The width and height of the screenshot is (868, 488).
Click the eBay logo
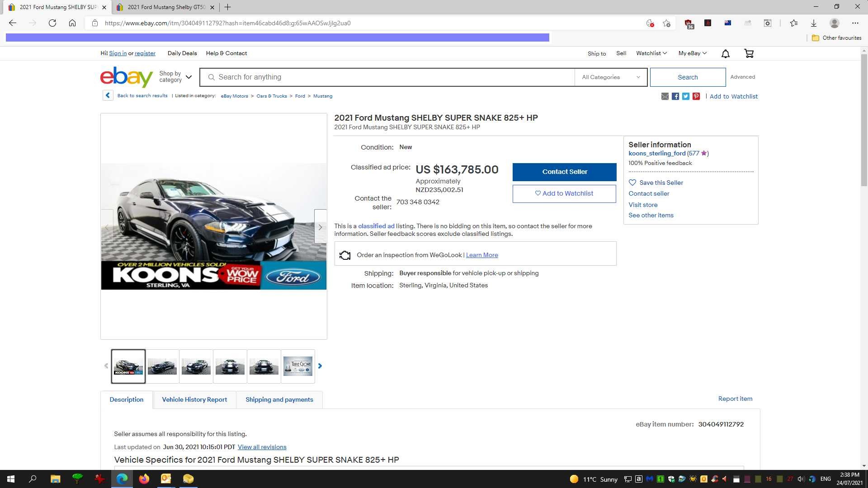click(x=127, y=77)
